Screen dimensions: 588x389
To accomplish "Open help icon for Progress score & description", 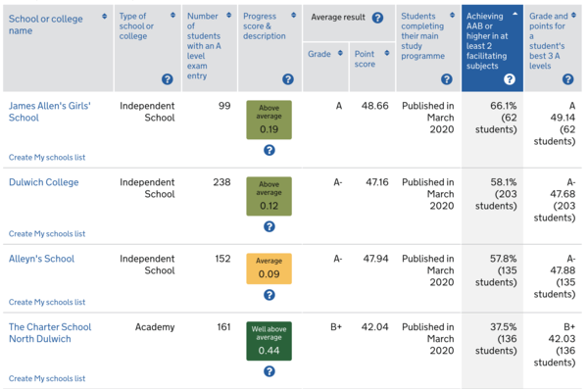I will pyautogui.click(x=288, y=79).
